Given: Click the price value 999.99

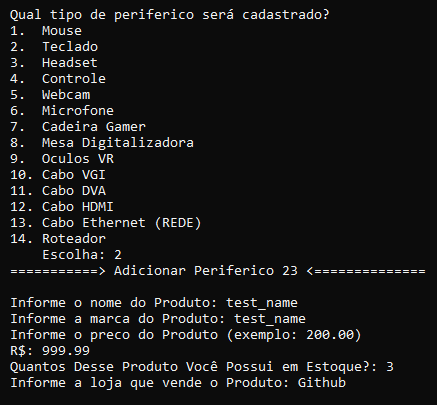Looking at the screenshot, I should click(x=66, y=351).
